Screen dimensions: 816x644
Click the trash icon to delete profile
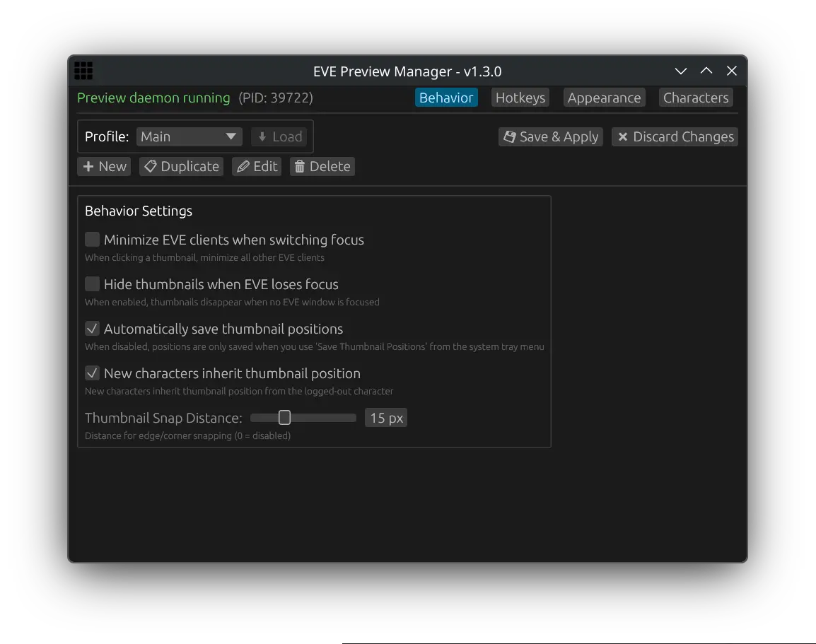pos(301,166)
